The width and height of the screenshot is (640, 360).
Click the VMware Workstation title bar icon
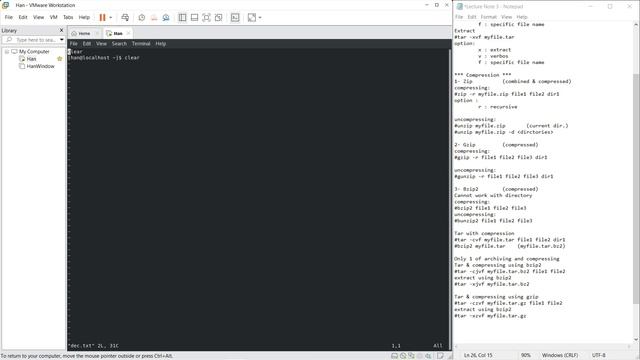tap(6, 5)
